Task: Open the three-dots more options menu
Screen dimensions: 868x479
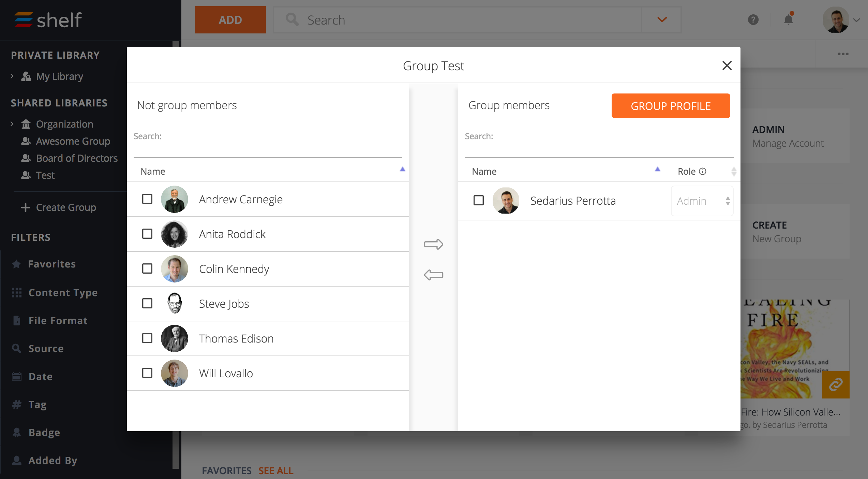Action: pos(843,54)
